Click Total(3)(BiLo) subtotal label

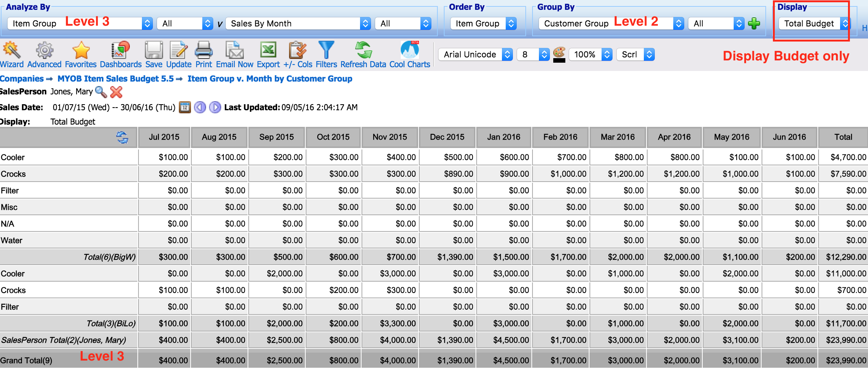click(111, 324)
